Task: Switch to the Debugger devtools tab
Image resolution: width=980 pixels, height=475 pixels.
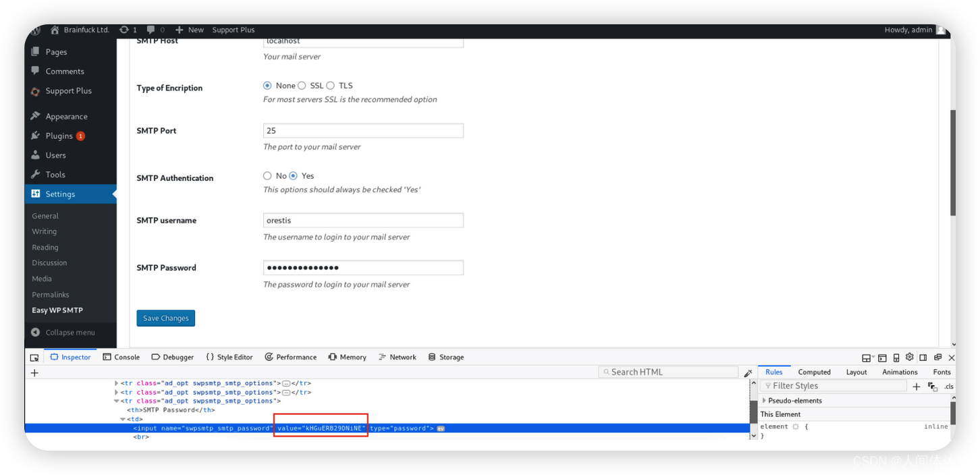Action: pos(173,358)
